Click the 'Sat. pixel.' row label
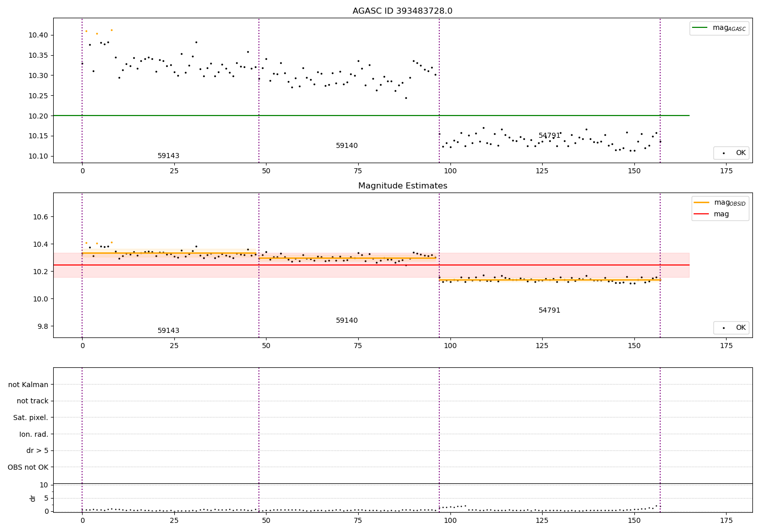The image size is (760, 532). click(31, 417)
